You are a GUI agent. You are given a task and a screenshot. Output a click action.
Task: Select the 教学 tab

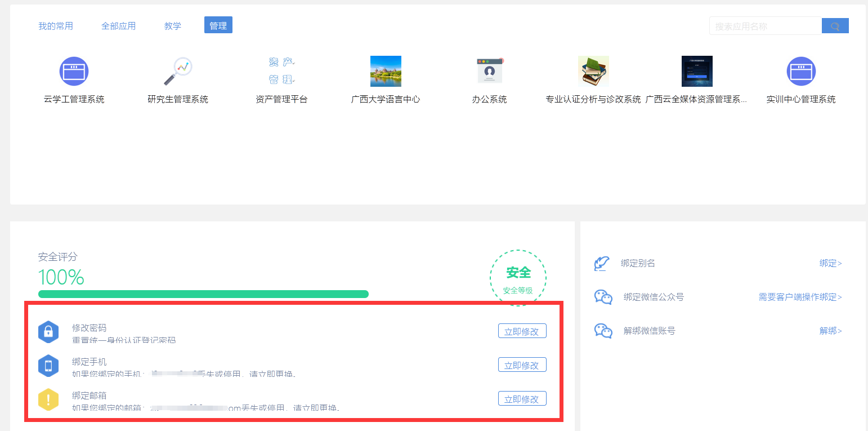click(173, 26)
